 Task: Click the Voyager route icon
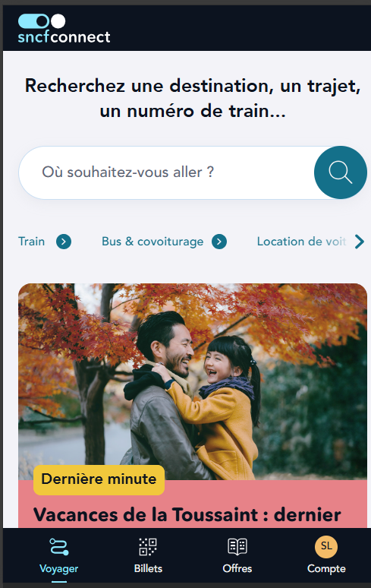pyautogui.click(x=59, y=547)
